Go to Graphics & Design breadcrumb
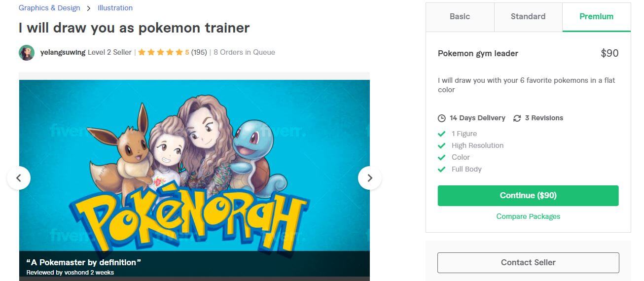Image resolution: width=644 pixels, height=281 pixels. [x=49, y=8]
